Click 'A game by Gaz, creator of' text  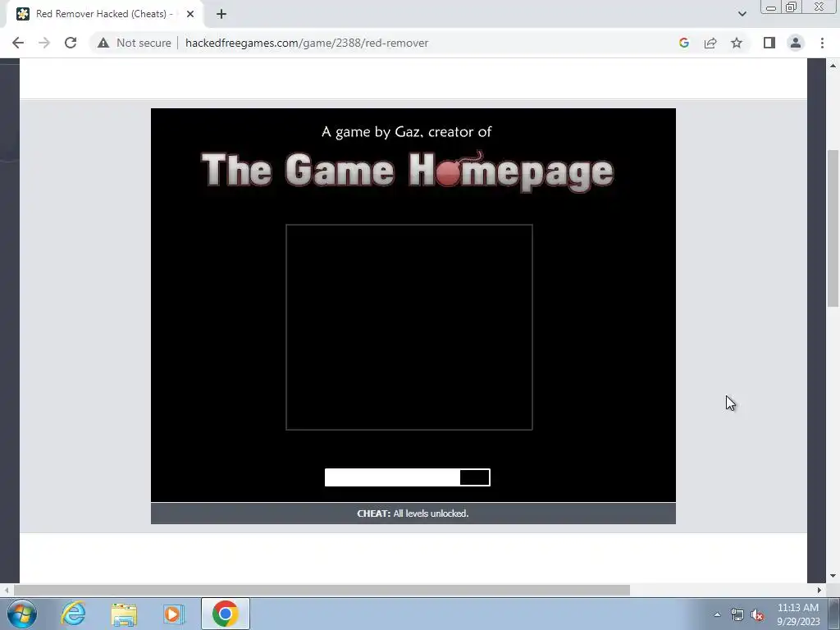406,132
